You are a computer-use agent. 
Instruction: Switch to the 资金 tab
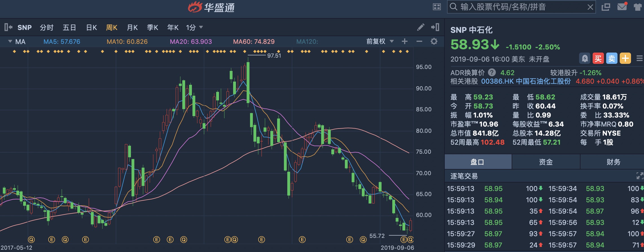click(x=546, y=162)
